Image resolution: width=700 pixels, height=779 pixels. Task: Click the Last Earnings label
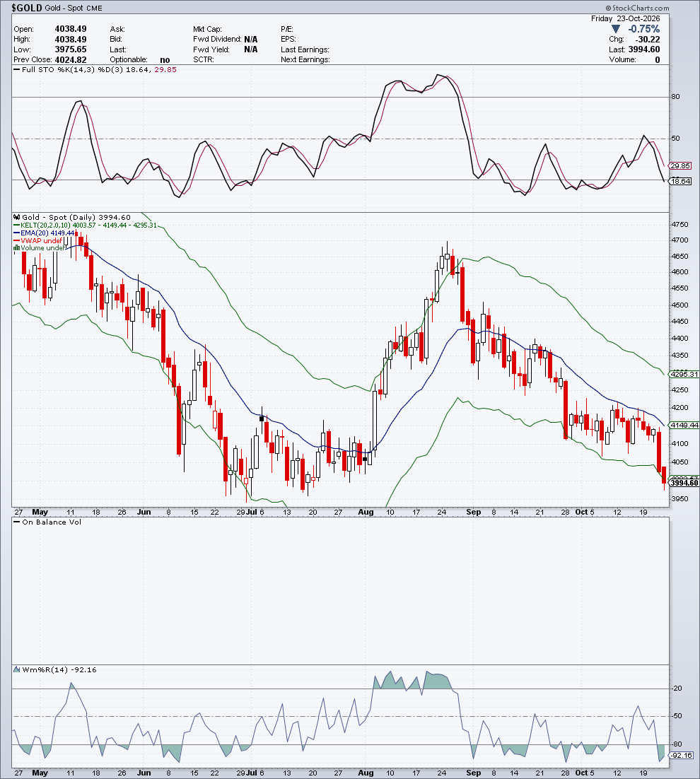pyautogui.click(x=305, y=49)
